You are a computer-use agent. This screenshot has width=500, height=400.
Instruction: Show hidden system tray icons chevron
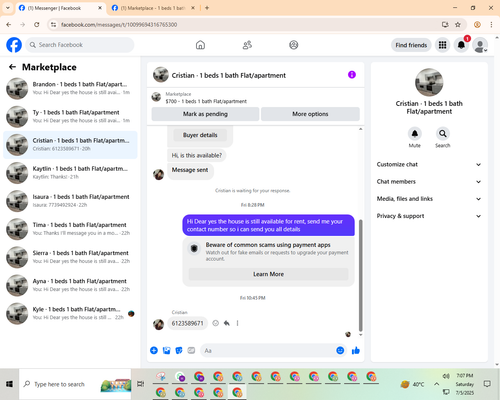pos(436,384)
